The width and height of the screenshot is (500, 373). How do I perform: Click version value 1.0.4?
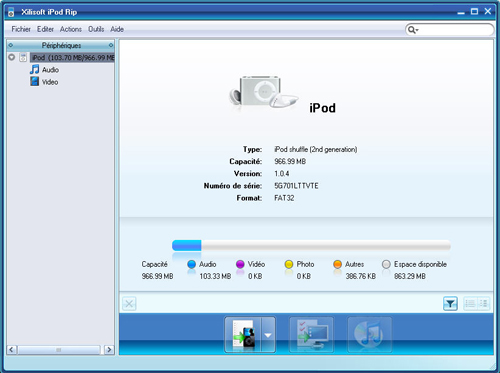click(282, 174)
